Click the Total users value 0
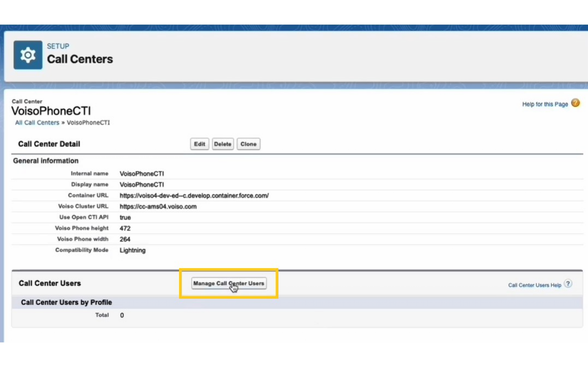This screenshot has height=367, width=588. point(122,315)
